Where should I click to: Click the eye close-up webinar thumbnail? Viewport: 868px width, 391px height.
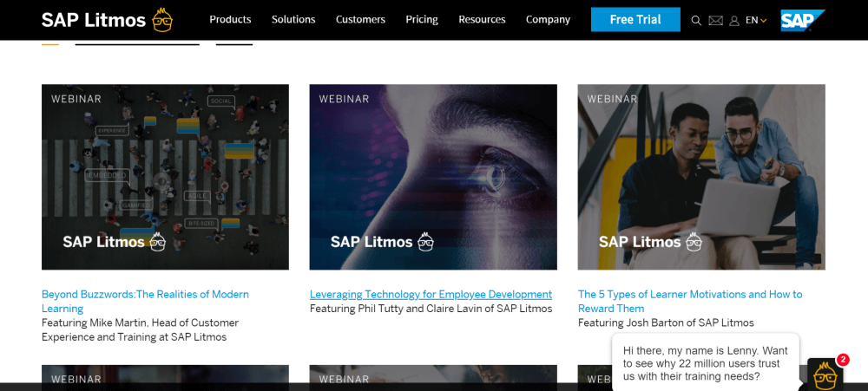[x=433, y=176]
